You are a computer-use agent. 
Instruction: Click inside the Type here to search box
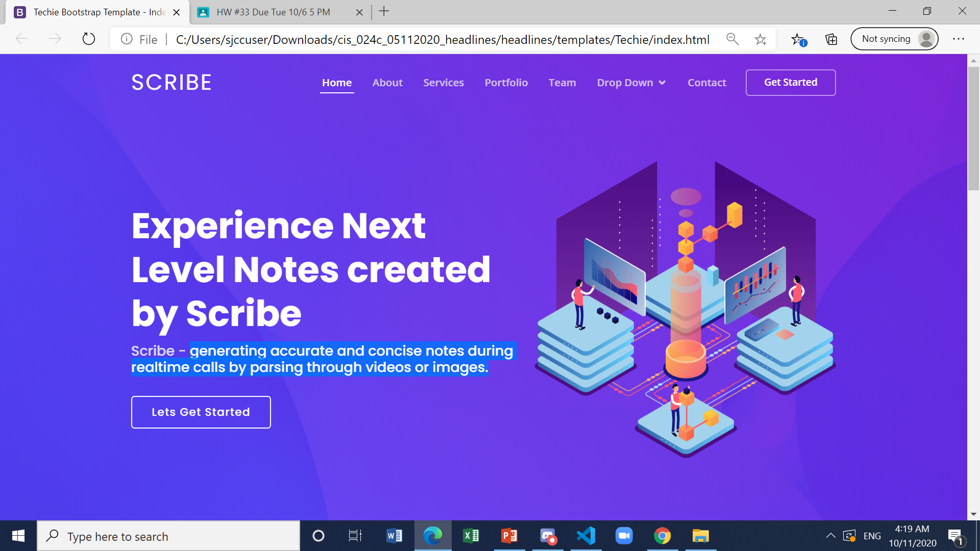tap(168, 536)
